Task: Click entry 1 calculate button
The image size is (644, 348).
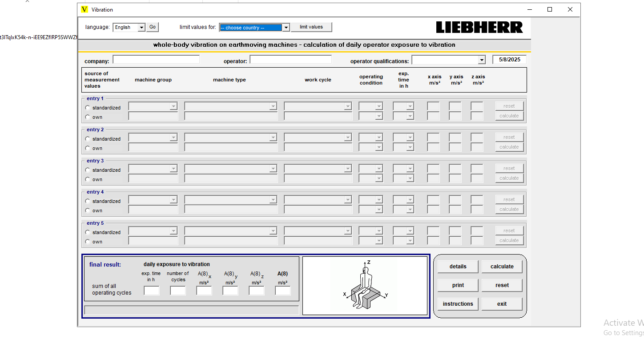Action: [509, 116]
